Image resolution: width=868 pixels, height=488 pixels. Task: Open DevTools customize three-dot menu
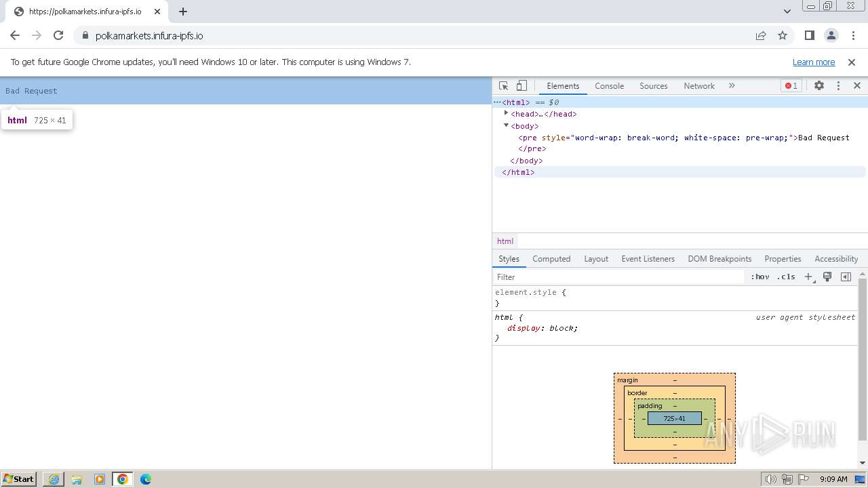click(x=838, y=86)
